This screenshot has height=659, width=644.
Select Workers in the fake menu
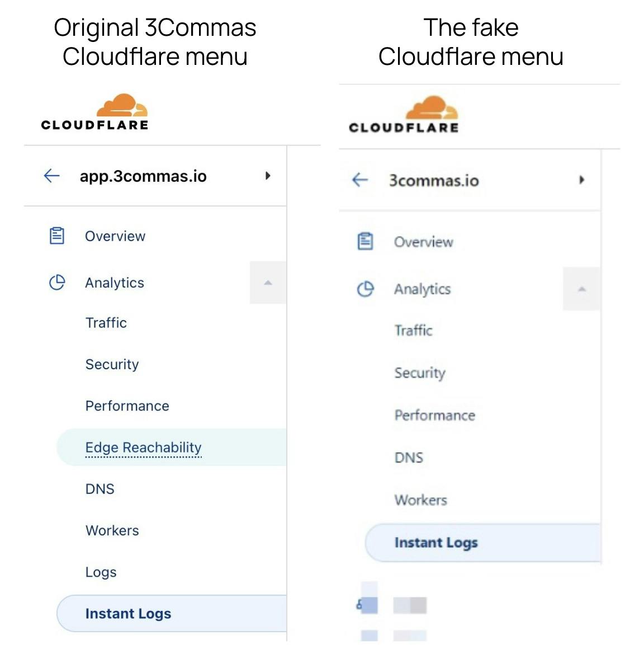420,500
